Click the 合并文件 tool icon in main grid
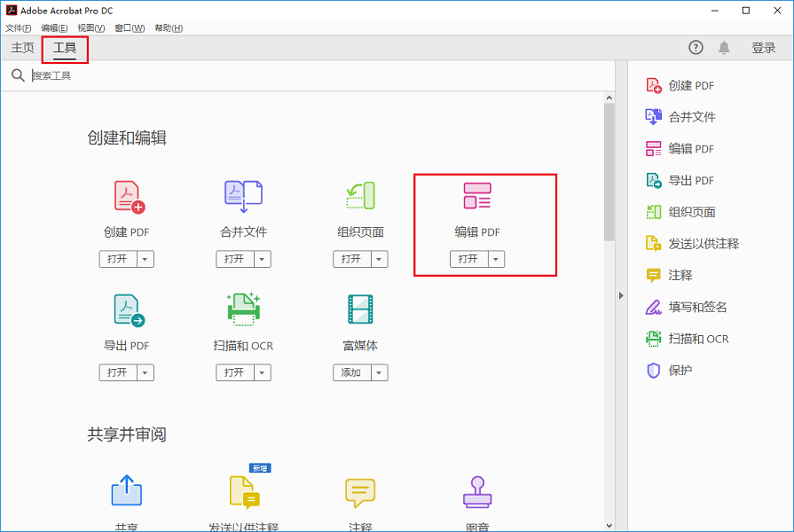Screen dimensions: 794x532 click(244, 197)
